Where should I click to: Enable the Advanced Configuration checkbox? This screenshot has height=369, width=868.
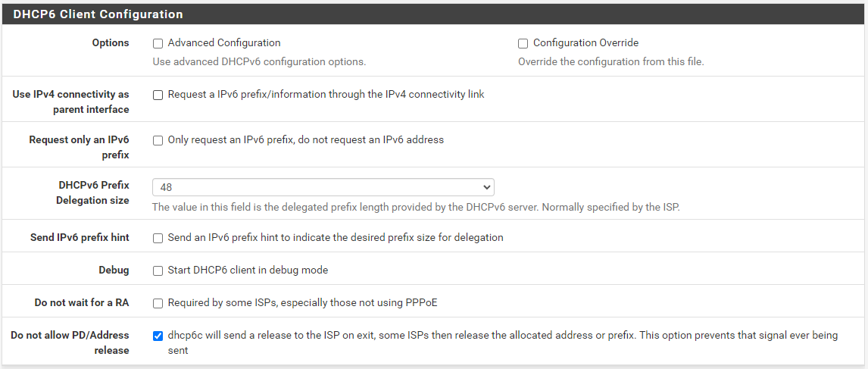[158, 43]
